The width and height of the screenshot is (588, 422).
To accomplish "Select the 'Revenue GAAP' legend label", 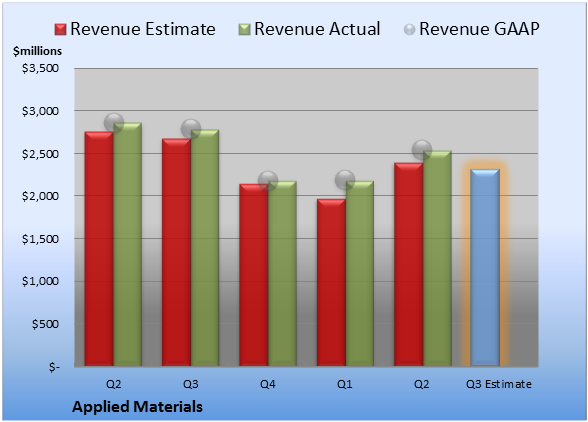I will click(479, 29).
